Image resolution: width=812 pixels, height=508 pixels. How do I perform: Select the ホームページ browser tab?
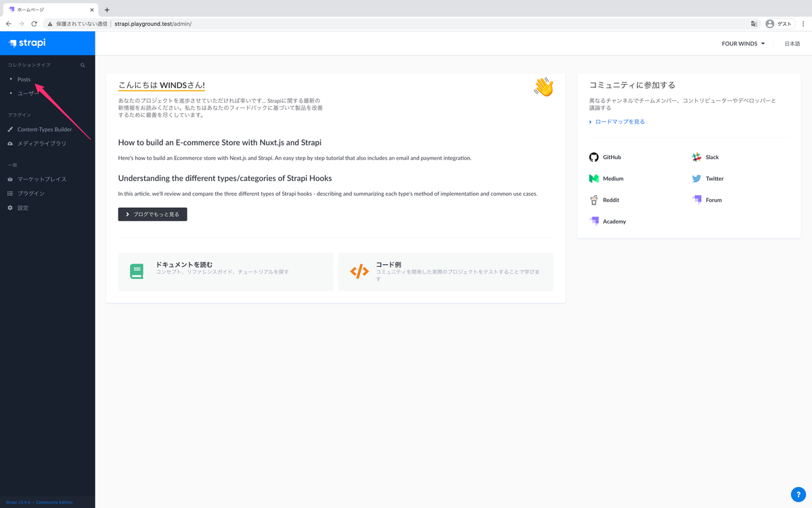[51, 9]
